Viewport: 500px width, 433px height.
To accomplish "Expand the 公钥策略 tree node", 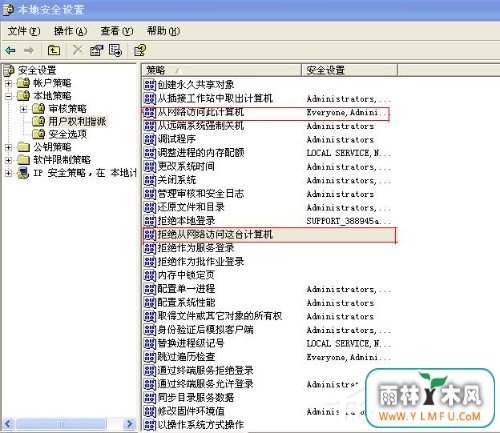I will [x=9, y=147].
